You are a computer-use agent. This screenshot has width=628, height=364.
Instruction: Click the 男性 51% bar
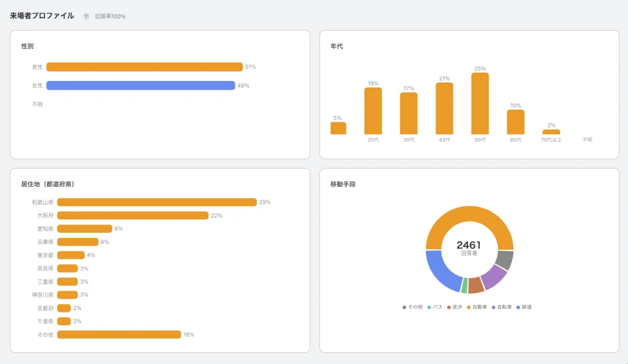point(145,67)
